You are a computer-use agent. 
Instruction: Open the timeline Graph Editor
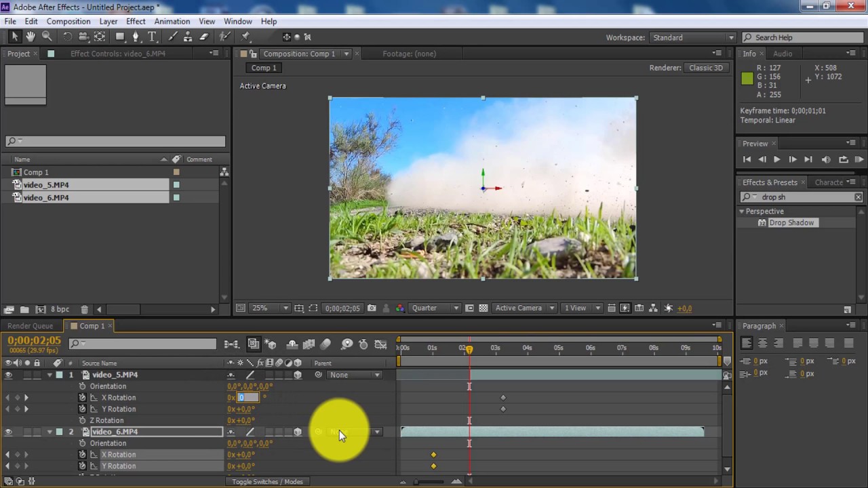[x=380, y=344]
